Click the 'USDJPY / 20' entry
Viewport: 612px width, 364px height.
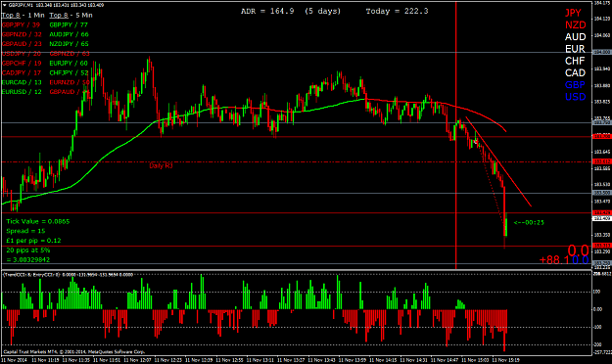click(x=22, y=54)
